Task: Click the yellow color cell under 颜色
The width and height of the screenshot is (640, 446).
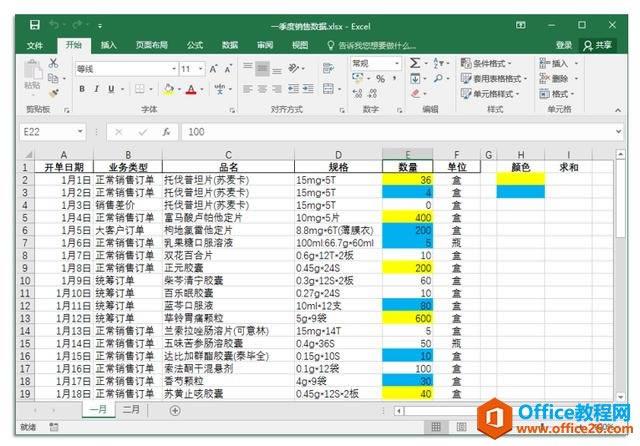Action: tap(520, 180)
